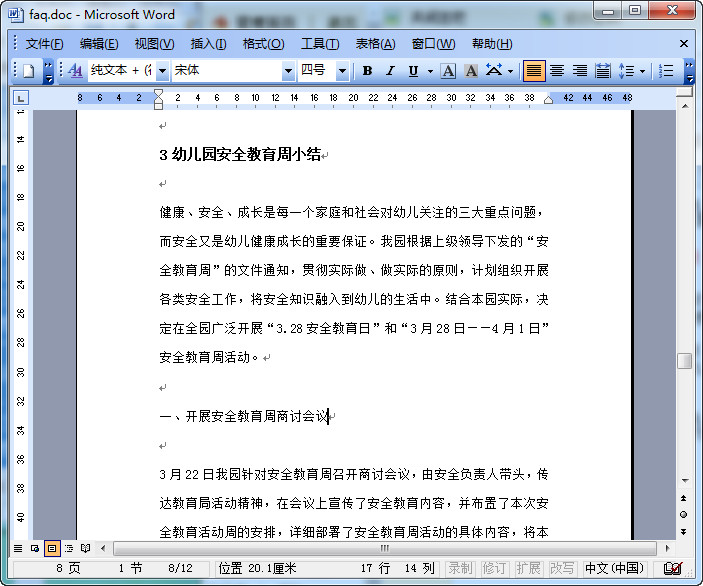703x586 pixels.
Task: Open the 文件(F) menu
Action: [x=44, y=44]
